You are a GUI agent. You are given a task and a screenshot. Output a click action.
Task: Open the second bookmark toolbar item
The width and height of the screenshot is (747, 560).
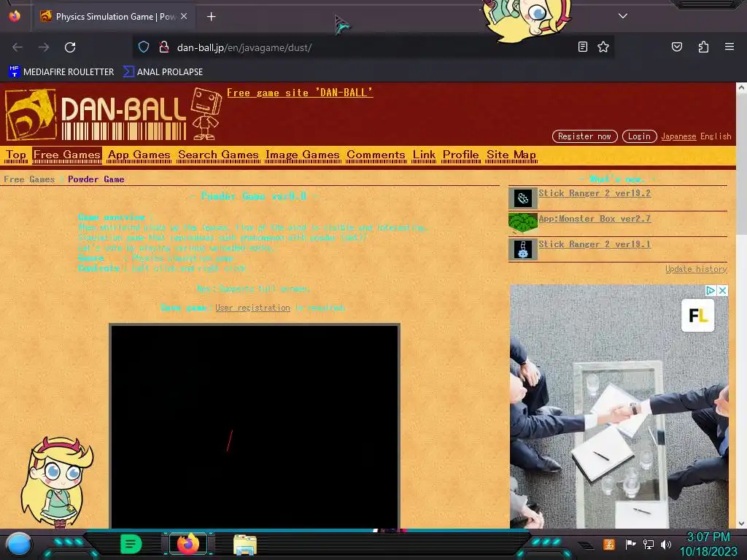(x=163, y=72)
